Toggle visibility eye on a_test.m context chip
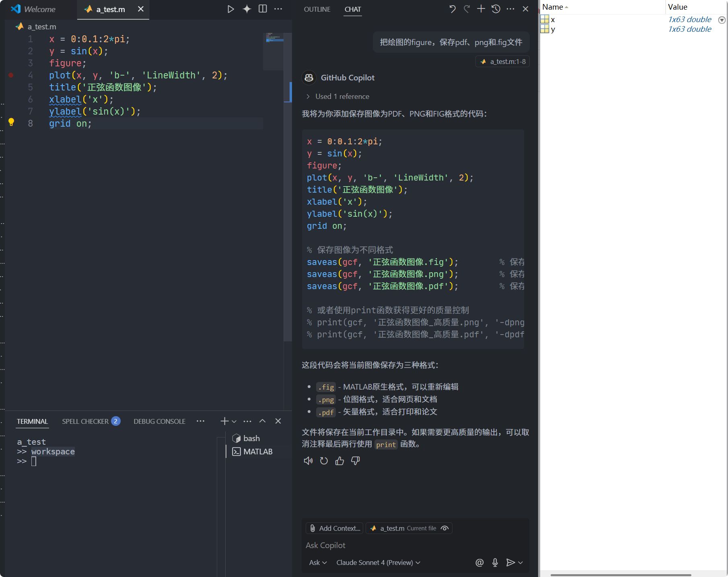The image size is (728, 577). click(444, 528)
